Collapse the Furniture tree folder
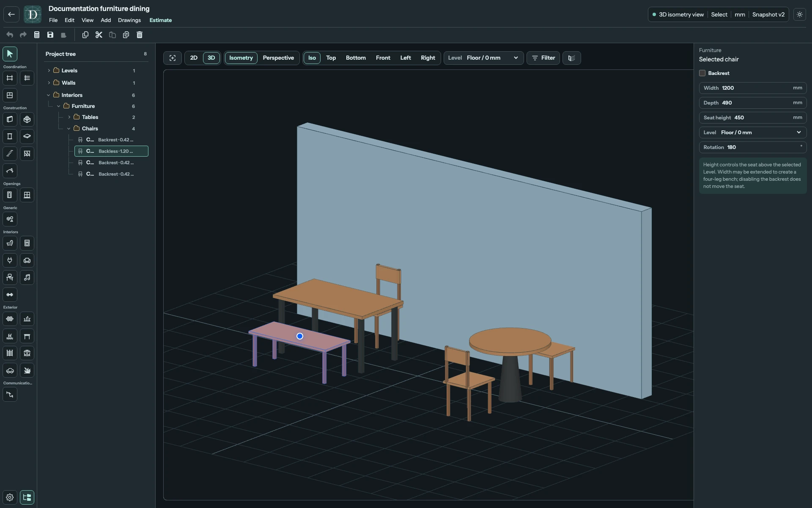Screen dimensions: 812x508 click(59, 106)
